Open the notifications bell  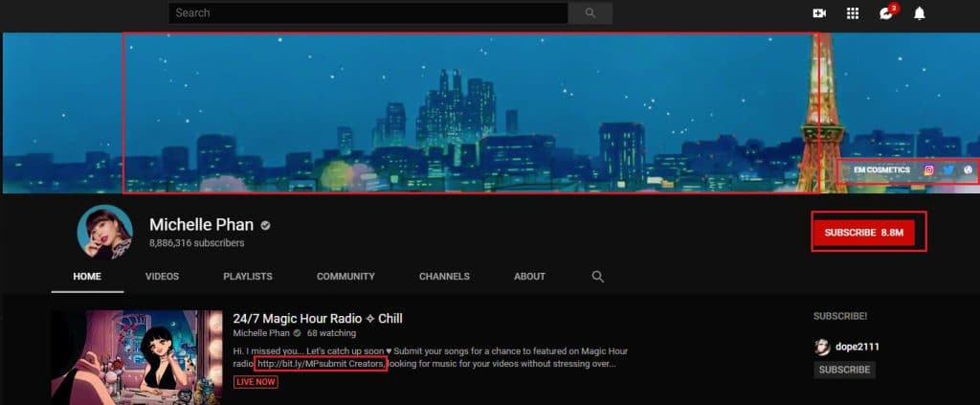tap(919, 13)
